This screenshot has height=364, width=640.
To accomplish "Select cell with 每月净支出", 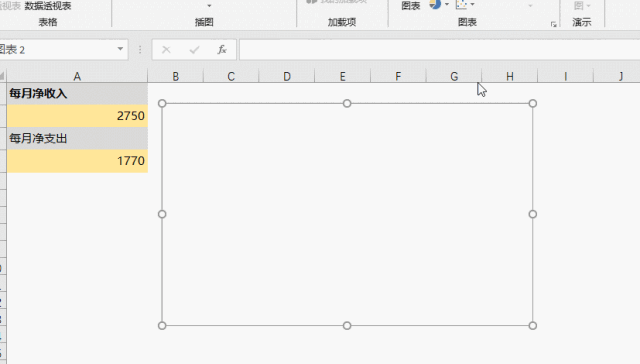I will click(77, 138).
